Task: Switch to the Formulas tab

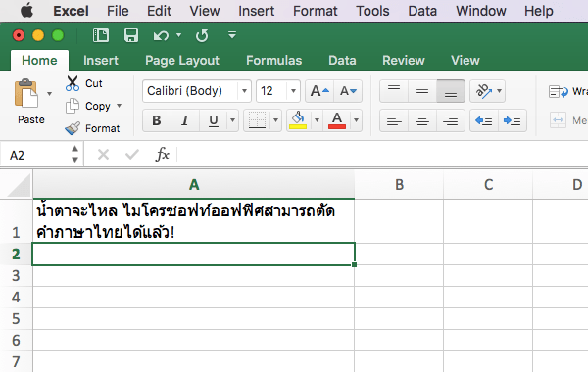Action: click(x=274, y=61)
